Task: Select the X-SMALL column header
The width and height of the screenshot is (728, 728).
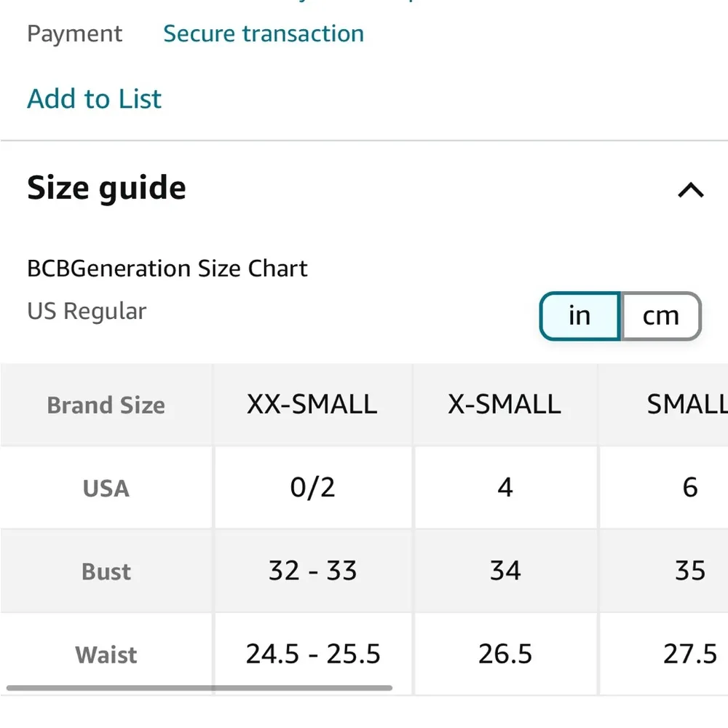Action: point(505,404)
